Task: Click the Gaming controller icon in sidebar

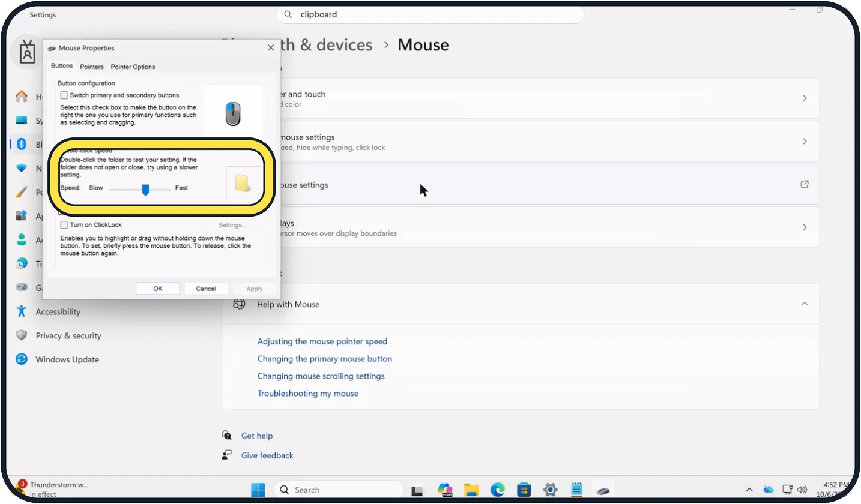Action: click(x=22, y=287)
